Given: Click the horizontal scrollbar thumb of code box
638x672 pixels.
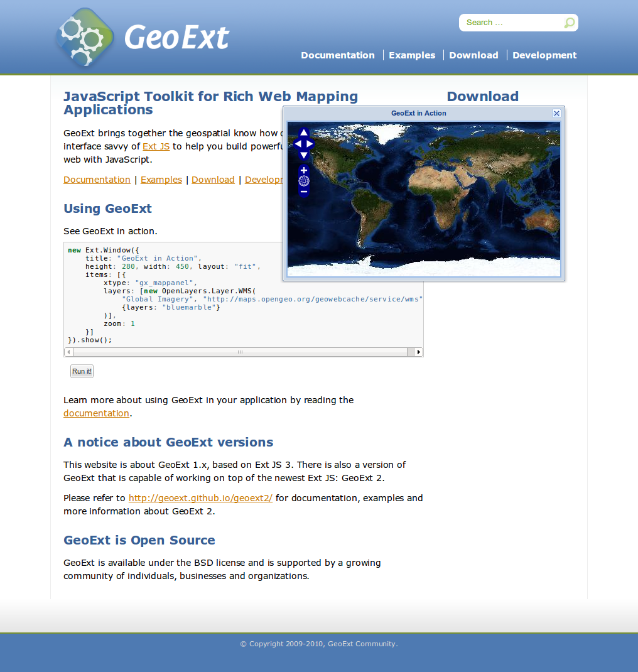Looking at the screenshot, I should (240, 352).
